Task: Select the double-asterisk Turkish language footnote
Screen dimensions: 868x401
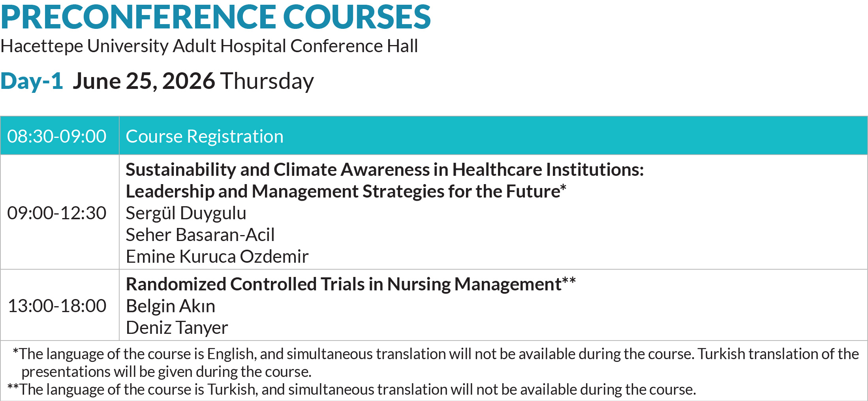Action: click(x=351, y=390)
